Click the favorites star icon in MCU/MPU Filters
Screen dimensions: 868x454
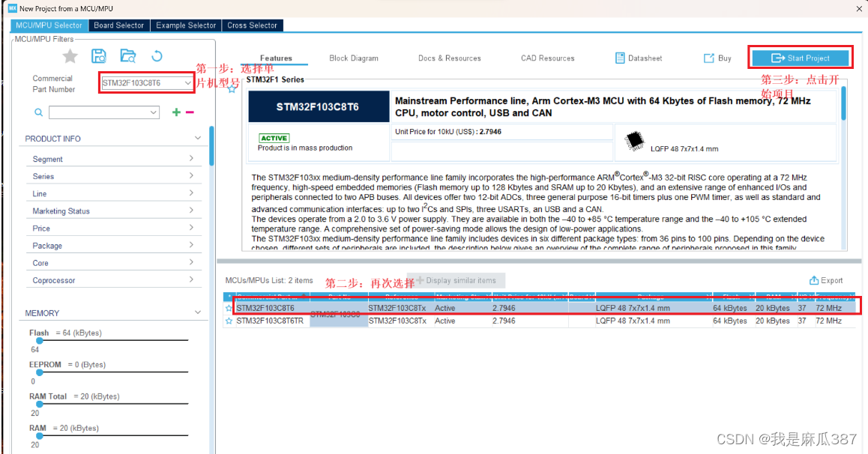click(x=70, y=56)
